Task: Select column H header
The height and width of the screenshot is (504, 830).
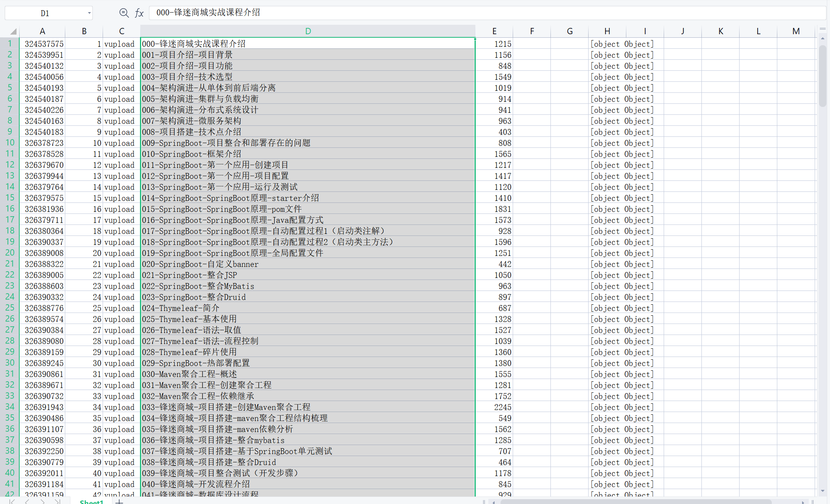Action: click(x=607, y=31)
